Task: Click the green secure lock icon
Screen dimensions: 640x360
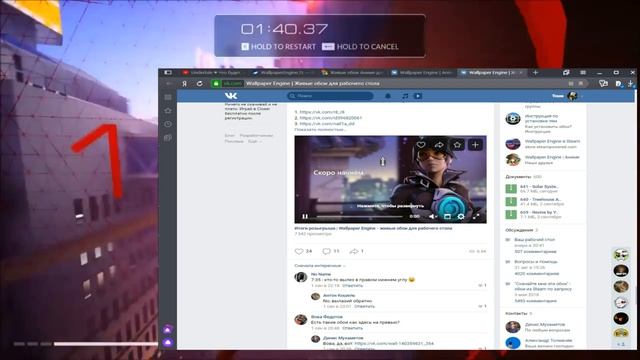Action: pyautogui.click(x=216, y=83)
